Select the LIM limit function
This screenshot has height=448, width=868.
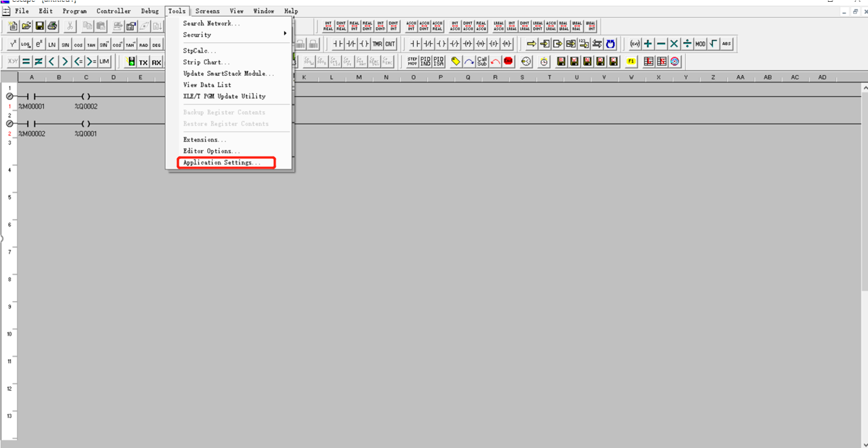tap(104, 62)
